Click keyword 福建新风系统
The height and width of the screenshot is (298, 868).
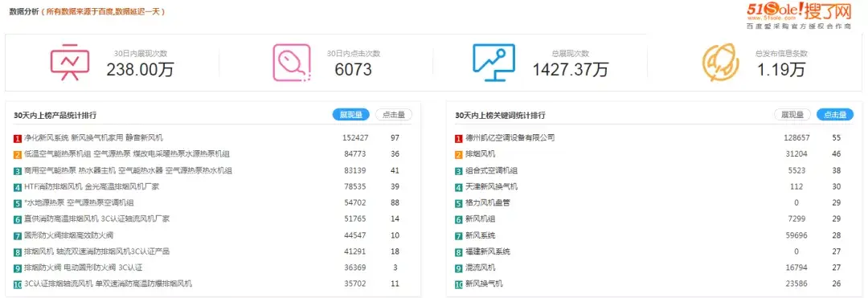point(488,251)
